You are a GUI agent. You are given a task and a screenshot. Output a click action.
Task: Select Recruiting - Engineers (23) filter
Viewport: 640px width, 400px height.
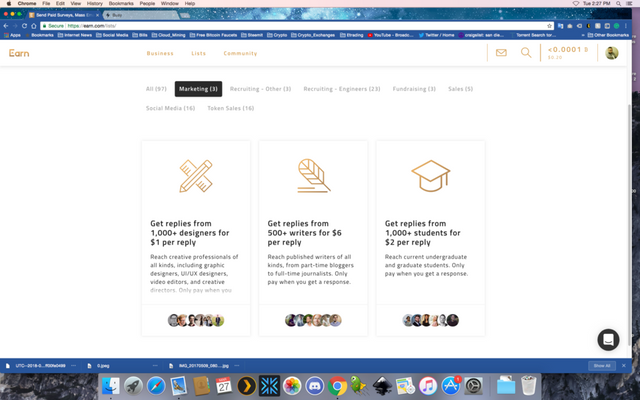coord(342,89)
